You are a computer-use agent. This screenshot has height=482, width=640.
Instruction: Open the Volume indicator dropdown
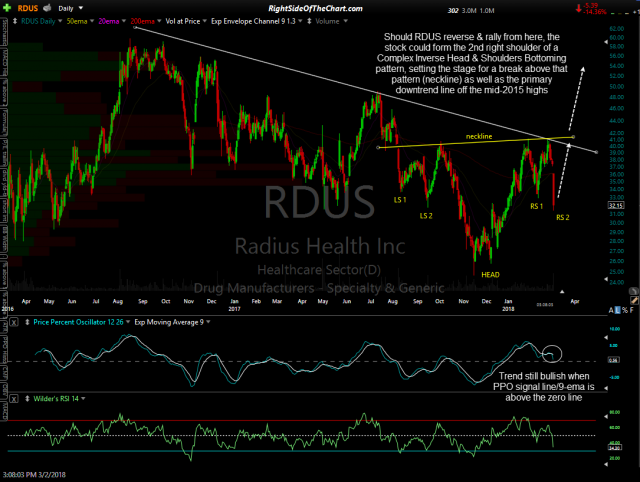345,21
